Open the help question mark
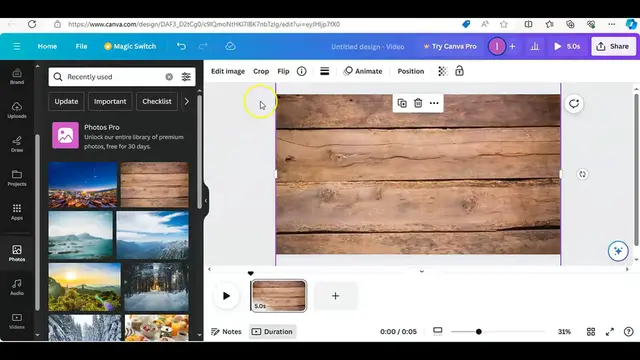640x360 pixels. pyautogui.click(x=629, y=332)
